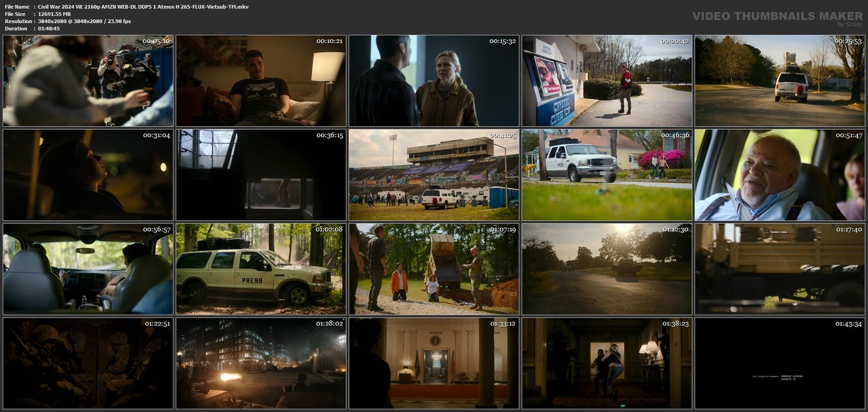Click the 00:46:36 thumbnail with white truck
The width and height of the screenshot is (868, 412).
(607, 175)
